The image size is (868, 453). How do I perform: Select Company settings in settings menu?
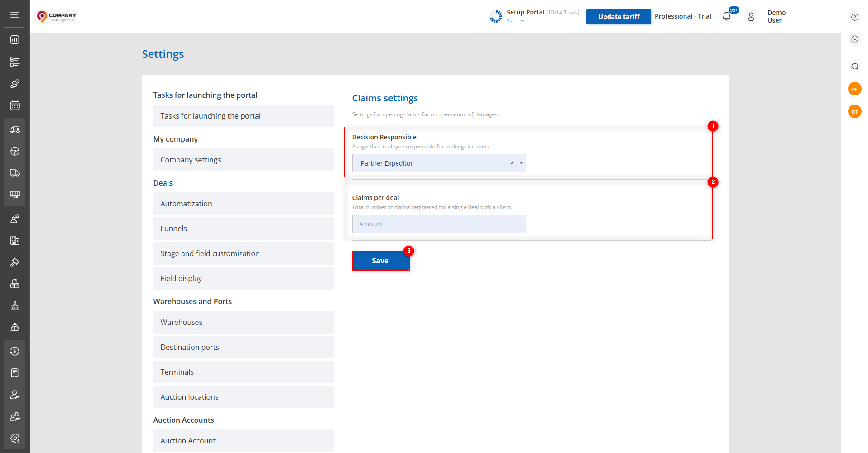coord(243,160)
